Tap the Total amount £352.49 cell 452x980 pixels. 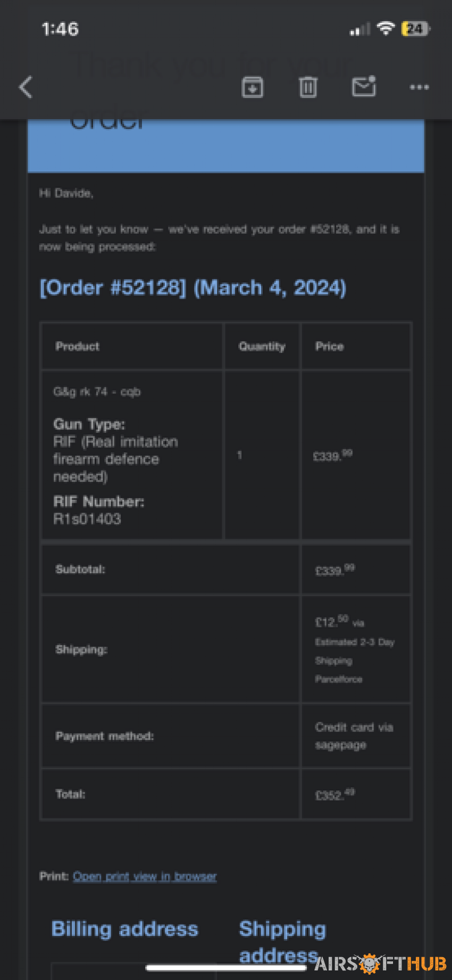(x=356, y=794)
